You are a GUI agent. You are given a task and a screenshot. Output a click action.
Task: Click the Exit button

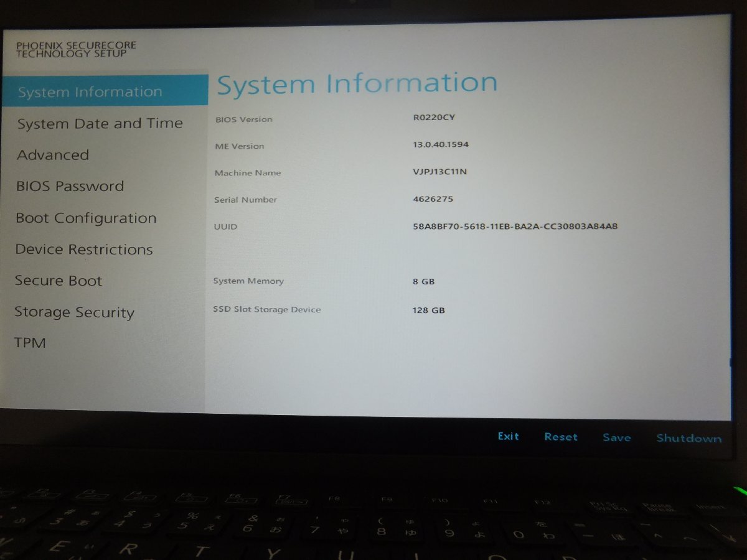tap(509, 436)
